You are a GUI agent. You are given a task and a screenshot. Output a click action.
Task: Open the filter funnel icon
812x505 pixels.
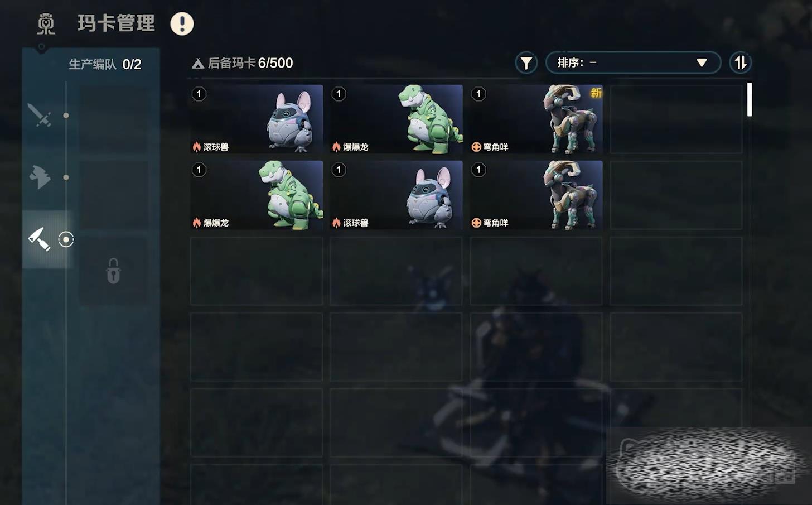[526, 63]
